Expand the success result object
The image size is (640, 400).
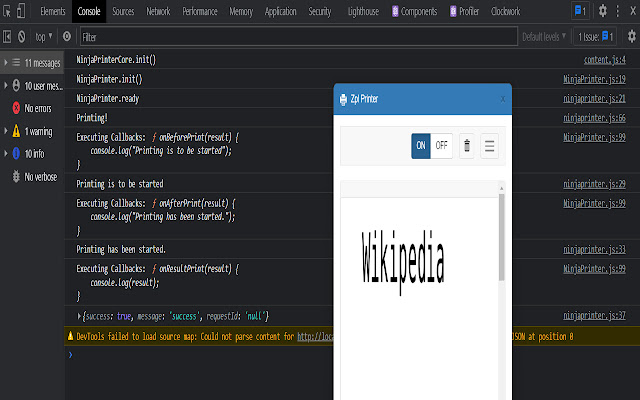79,316
